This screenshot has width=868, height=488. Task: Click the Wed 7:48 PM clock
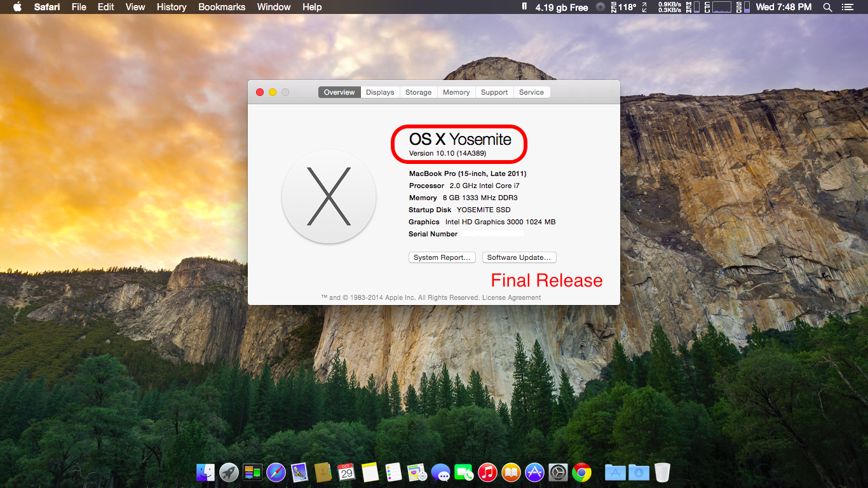[783, 7]
